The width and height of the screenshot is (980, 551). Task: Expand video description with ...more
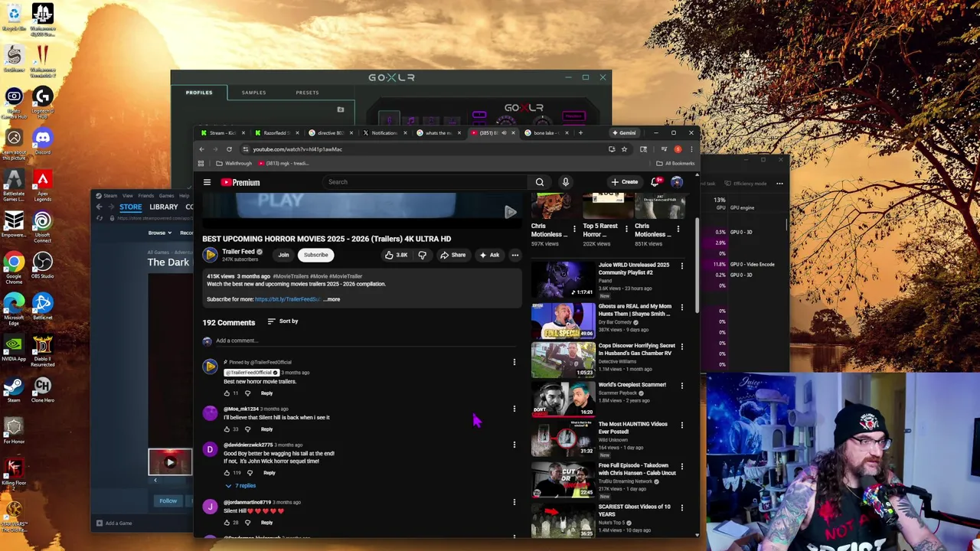click(x=332, y=299)
